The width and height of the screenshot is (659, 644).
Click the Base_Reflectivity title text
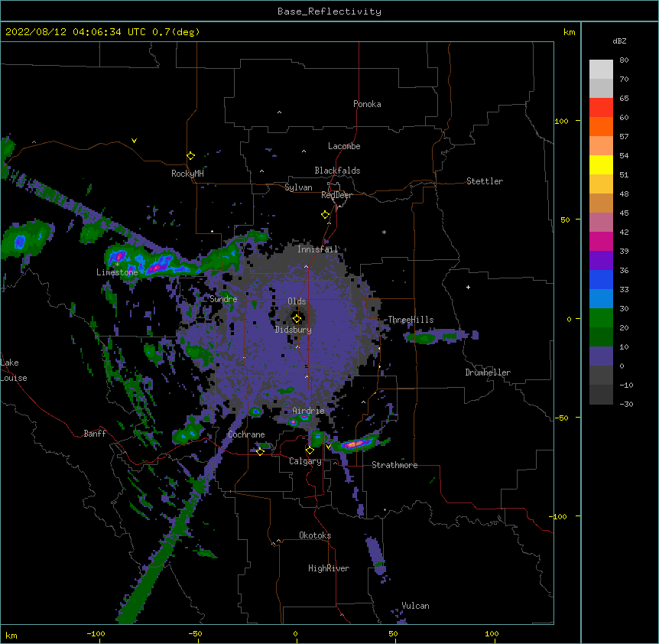click(x=329, y=11)
